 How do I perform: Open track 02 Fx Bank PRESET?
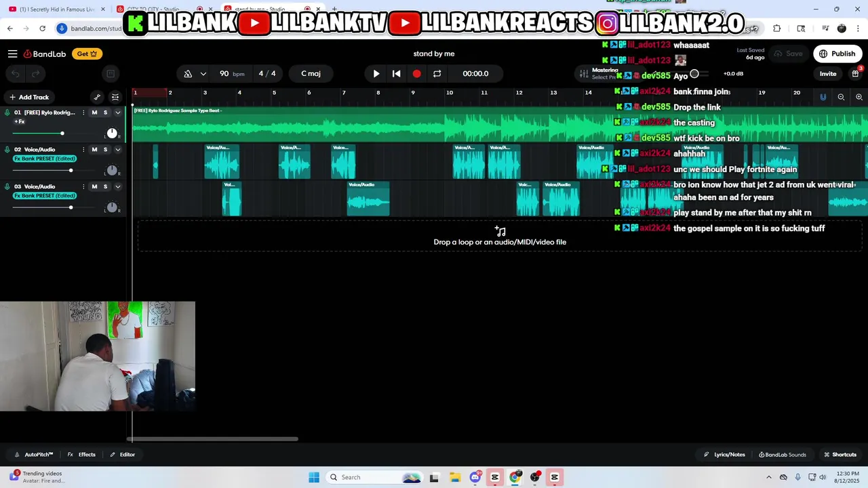[x=45, y=159]
